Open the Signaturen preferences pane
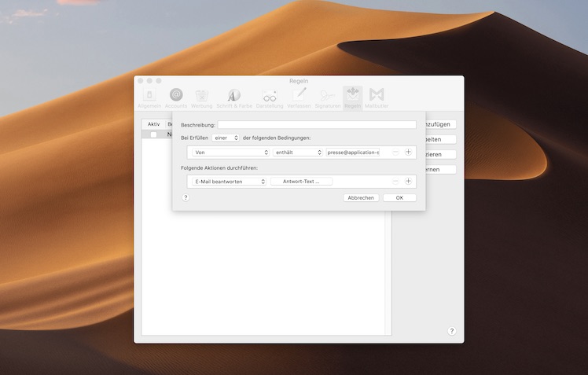The height and width of the screenshot is (375, 588). tap(328, 97)
